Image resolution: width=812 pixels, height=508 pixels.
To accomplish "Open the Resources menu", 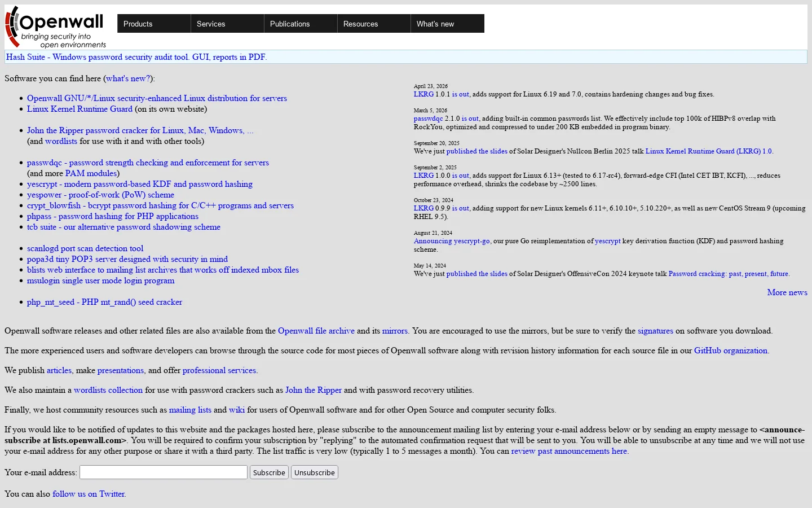I will tap(374, 24).
